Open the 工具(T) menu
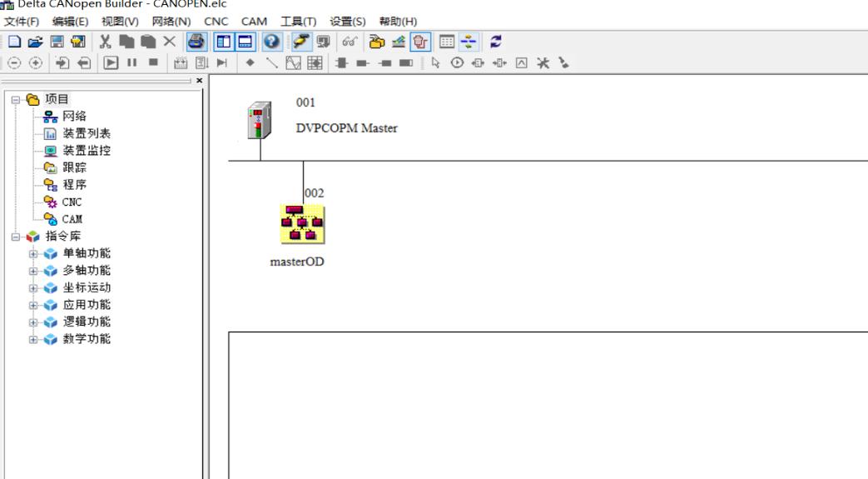868x479 pixels. tap(299, 21)
